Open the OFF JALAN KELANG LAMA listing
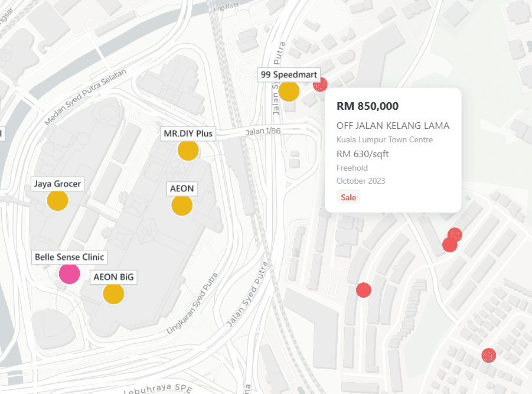This screenshot has height=394, width=532. 393,125
